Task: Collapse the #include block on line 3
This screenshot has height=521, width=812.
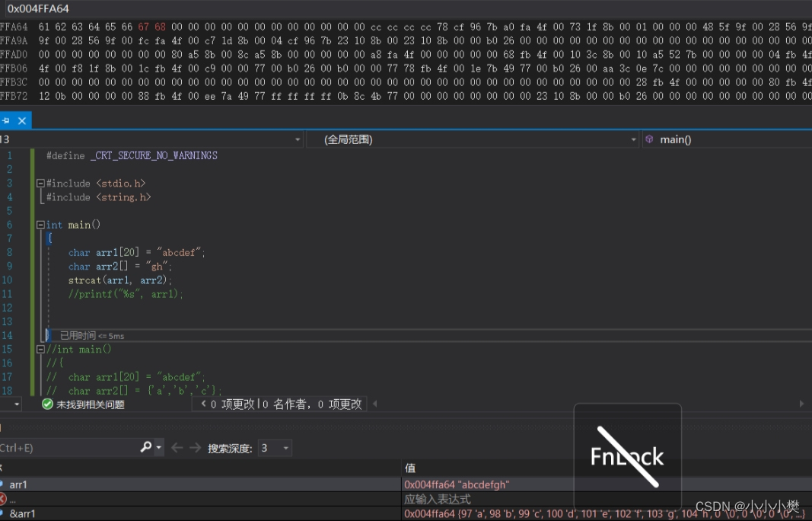Action: point(40,184)
